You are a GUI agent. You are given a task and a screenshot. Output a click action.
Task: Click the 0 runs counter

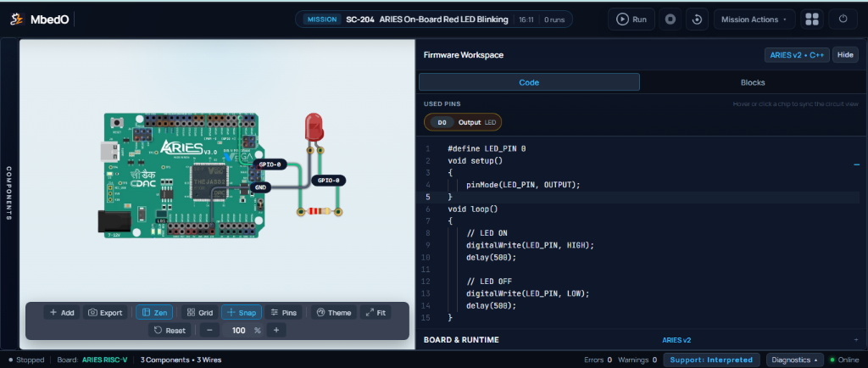pos(554,20)
